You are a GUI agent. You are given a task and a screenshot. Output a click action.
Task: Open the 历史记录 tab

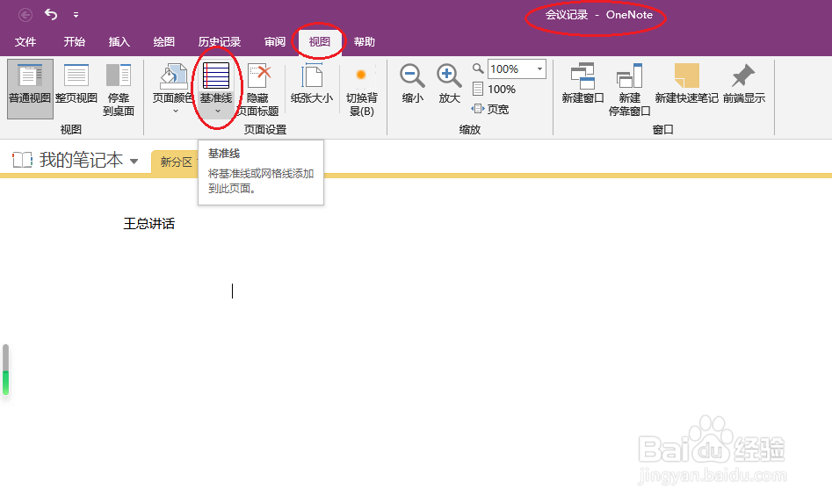[219, 42]
